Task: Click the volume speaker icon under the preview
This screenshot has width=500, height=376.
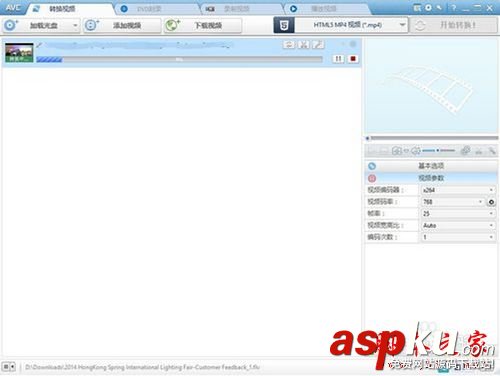Action: point(416,151)
